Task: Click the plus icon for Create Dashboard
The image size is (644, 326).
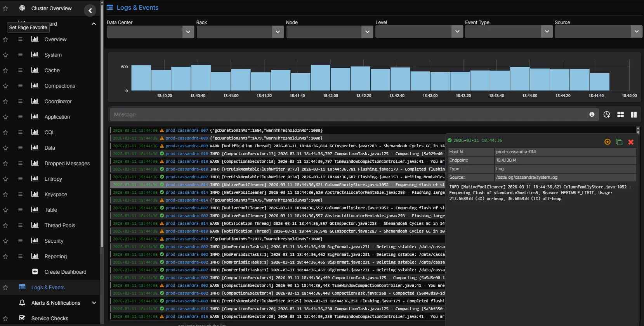Action: click(x=35, y=271)
